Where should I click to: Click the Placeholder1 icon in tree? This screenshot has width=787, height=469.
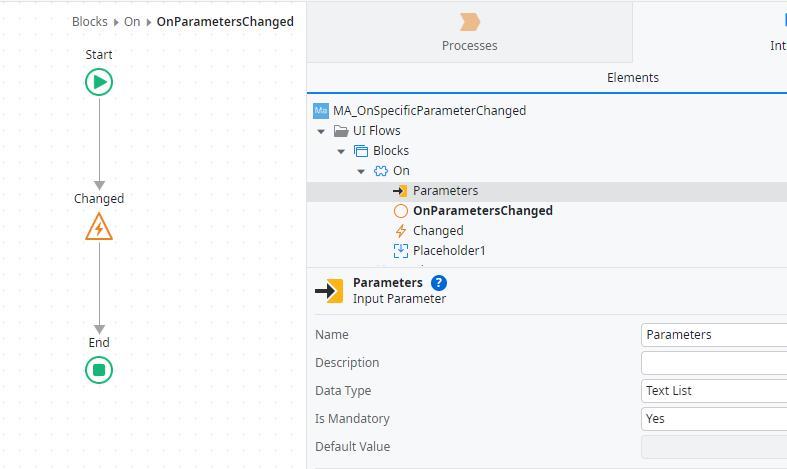tap(401, 251)
